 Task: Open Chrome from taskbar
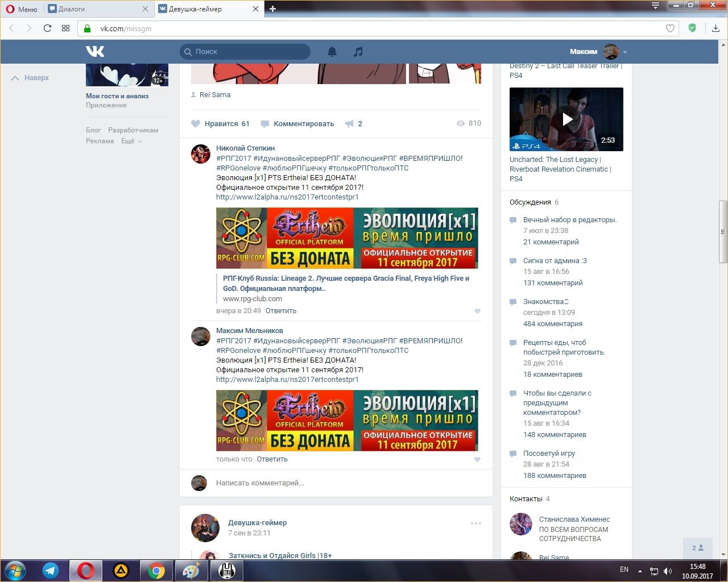pos(156,570)
